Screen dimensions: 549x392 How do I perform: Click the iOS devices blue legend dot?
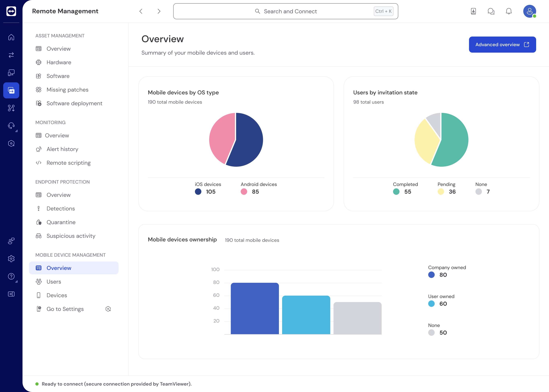tap(198, 192)
